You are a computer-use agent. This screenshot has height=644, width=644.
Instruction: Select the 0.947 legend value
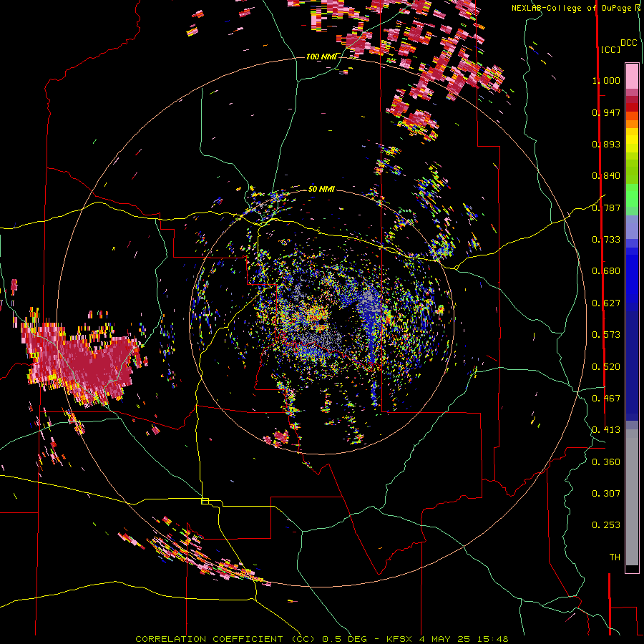pos(606,112)
